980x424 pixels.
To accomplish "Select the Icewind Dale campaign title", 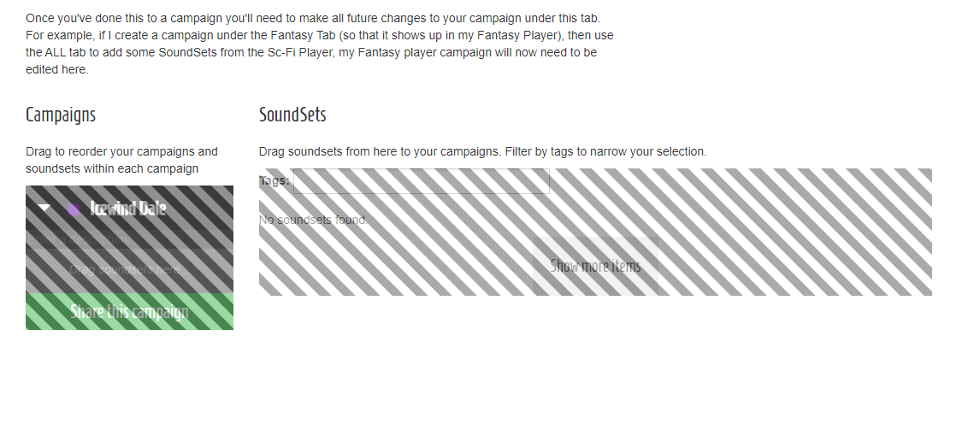I will pos(128,209).
